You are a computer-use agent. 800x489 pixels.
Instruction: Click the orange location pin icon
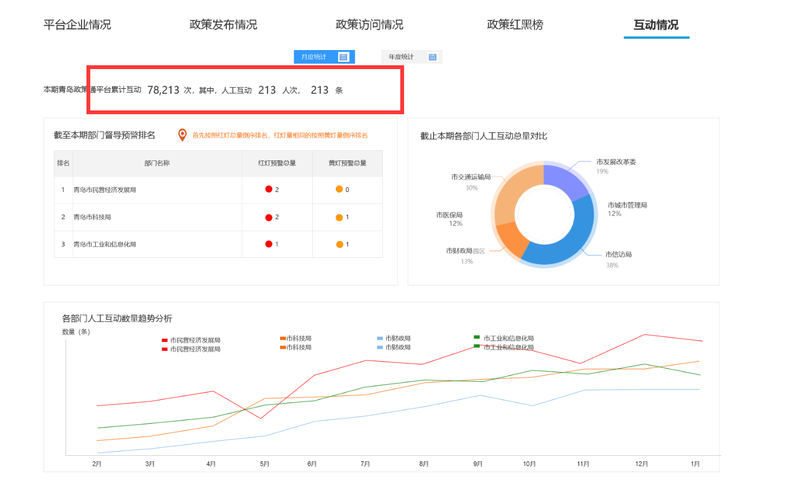click(182, 135)
